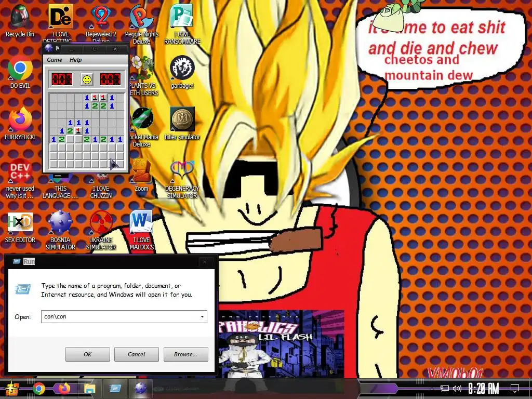The width and height of the screenshot is (532, 399).
Task: Open the Game menu in Minesweeper
Action: pyautogui.click(x=54, y=60)
